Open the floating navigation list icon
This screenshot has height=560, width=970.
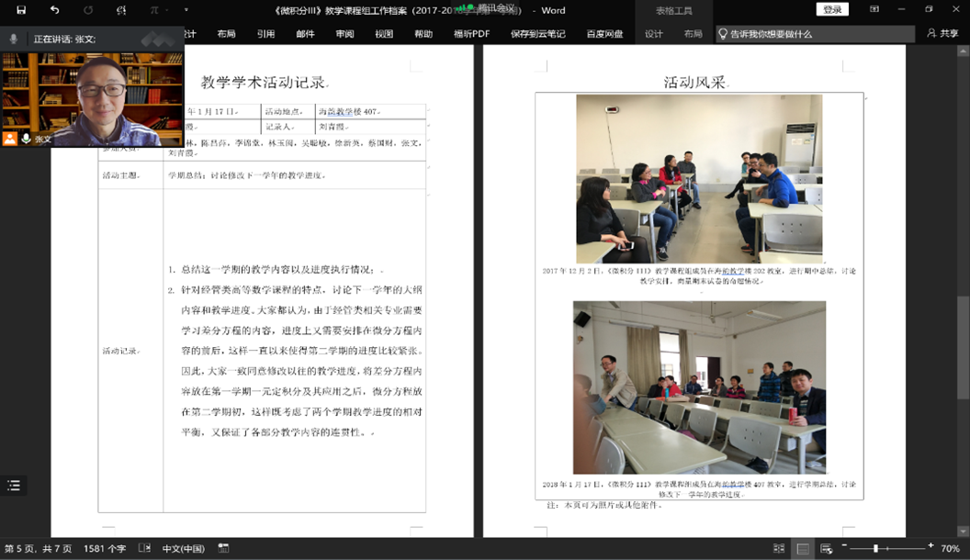pyautogui.click(x=13, y=486)
